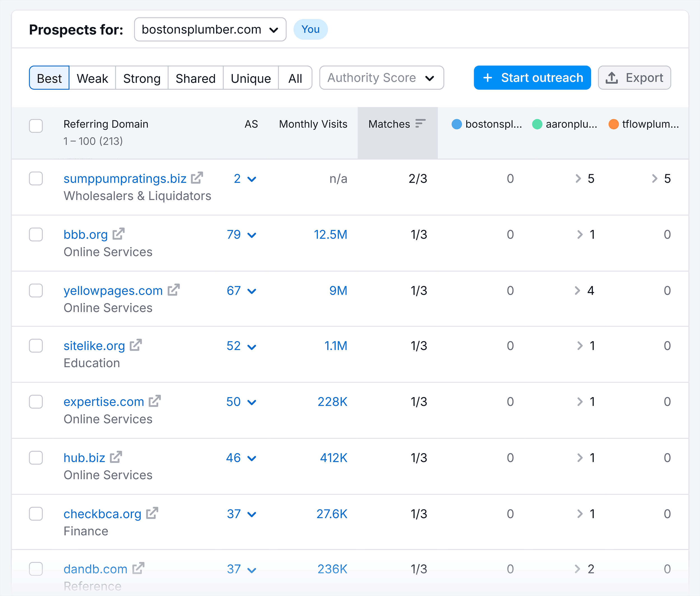Check the bbb.org row checkbox
Viewport: 700px width, 596px height.
coord(36,234)
